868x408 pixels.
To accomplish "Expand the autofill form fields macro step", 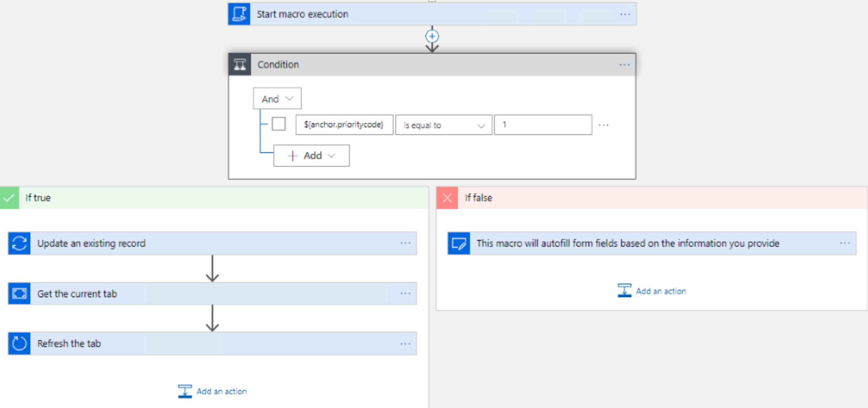I will (652, 243).
